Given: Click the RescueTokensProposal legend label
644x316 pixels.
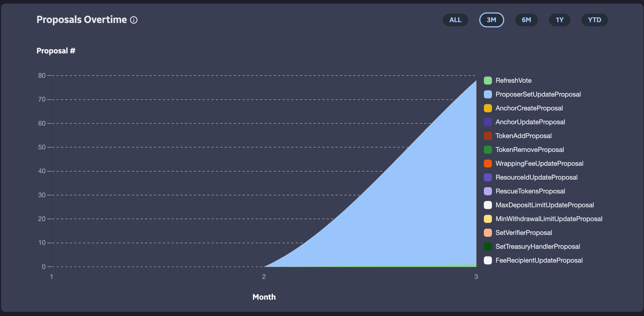Looking at the screenshot, I should tap(530, 191).
